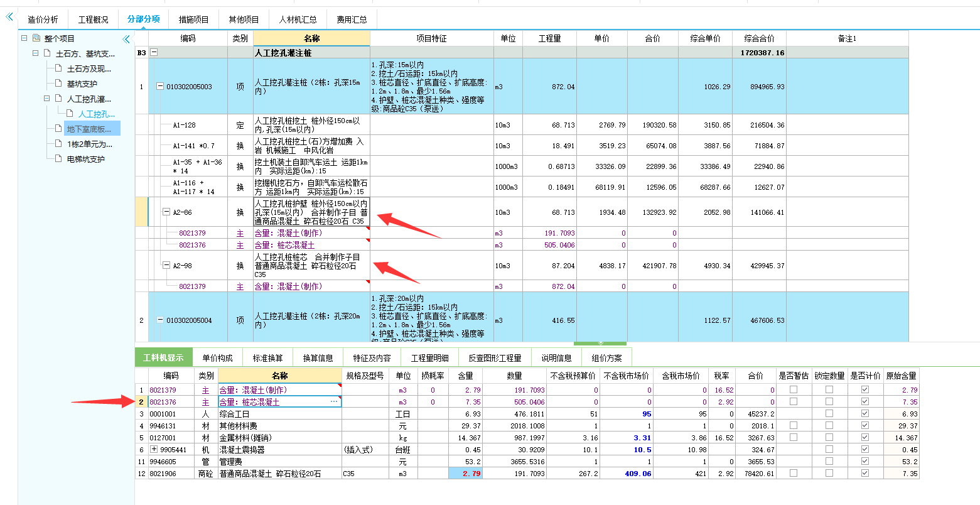Open the 换算信息 bottom tab
The height and width of the screenshot is (505, 980).
click(318, 357)
